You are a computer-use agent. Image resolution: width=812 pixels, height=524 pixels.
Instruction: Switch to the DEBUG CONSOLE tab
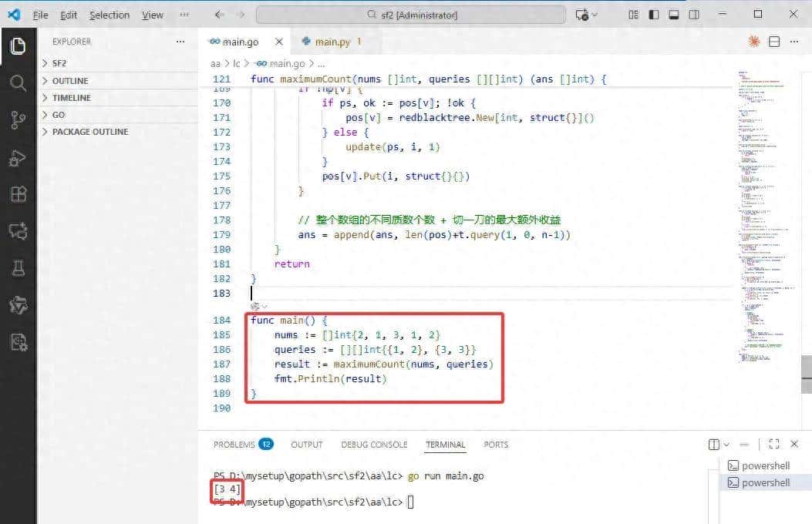(x=374, y=445)
